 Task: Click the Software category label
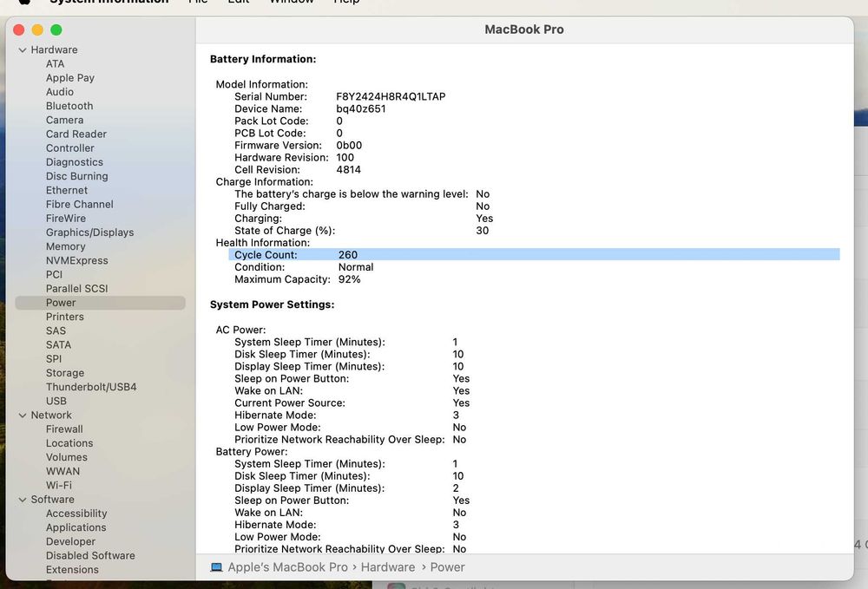tap(52, 500)
